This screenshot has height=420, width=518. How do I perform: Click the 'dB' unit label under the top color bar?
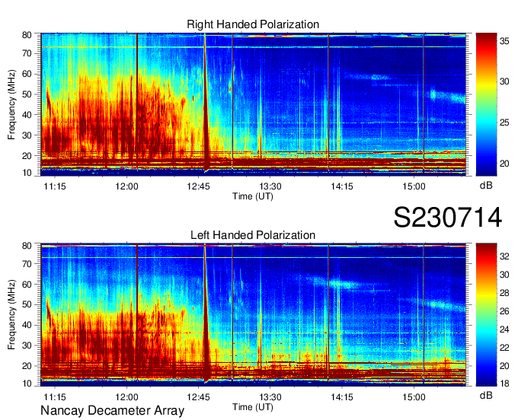click(486, 186)
